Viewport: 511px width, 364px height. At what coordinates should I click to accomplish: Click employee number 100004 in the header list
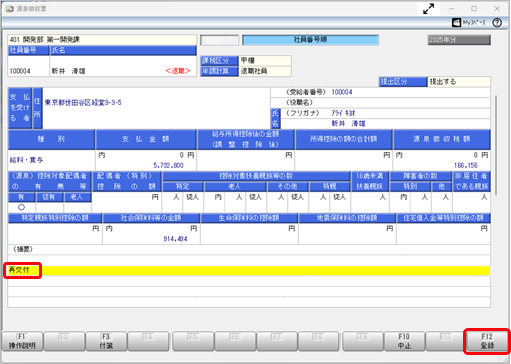tap(20, 71)
